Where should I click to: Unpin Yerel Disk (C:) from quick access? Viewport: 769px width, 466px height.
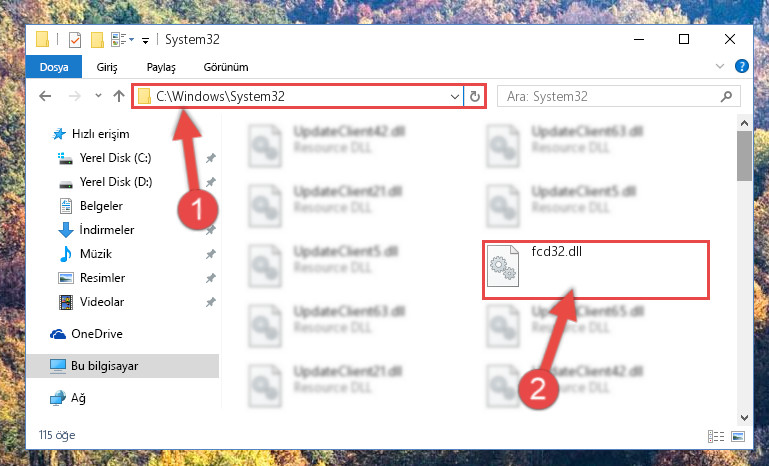pyautogui.click(x=210, y=158)
